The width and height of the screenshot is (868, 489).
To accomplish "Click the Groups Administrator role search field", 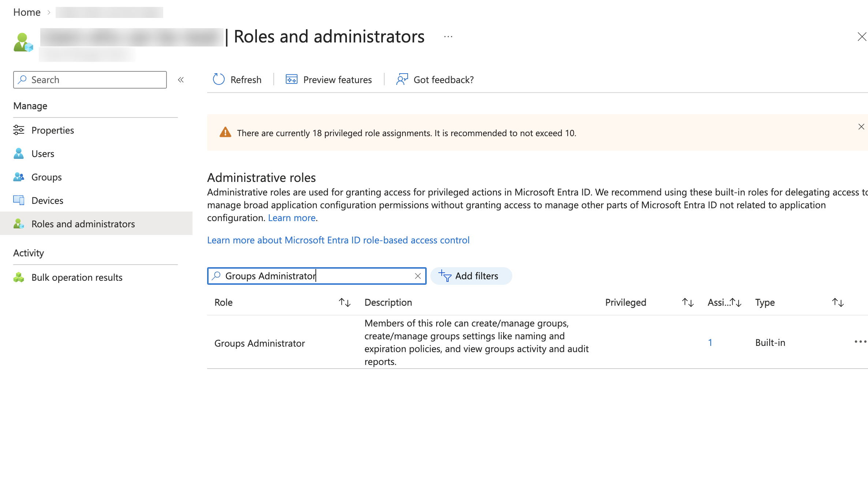I will [317, 276].
